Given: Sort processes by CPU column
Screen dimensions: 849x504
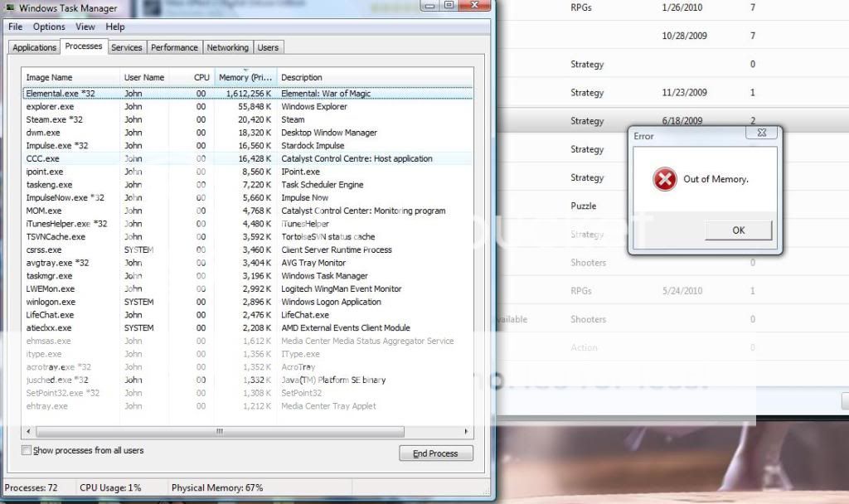Looking at the screenshot, I should [x=201, y=77].
